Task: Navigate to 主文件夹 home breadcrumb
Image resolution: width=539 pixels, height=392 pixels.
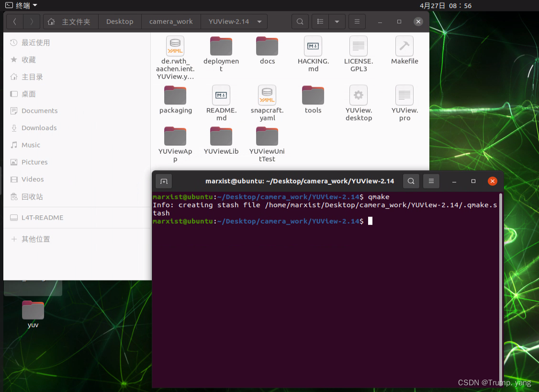Action: [x=71, y=22]
